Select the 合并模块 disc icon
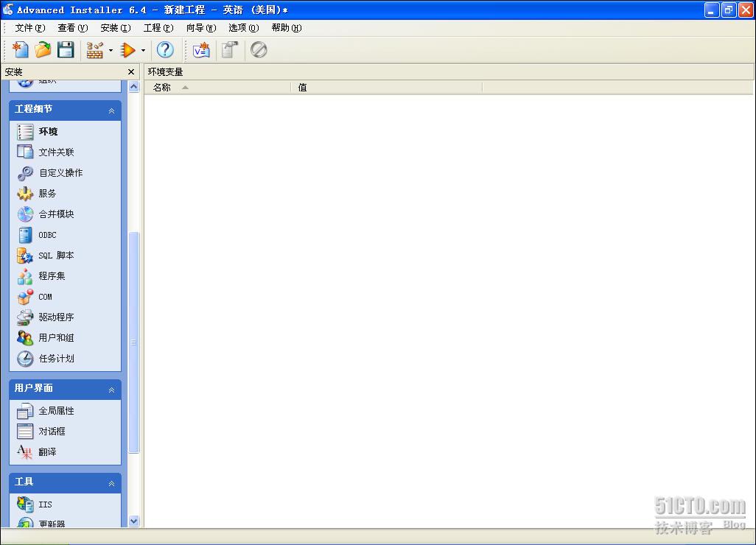 point(26,214)
